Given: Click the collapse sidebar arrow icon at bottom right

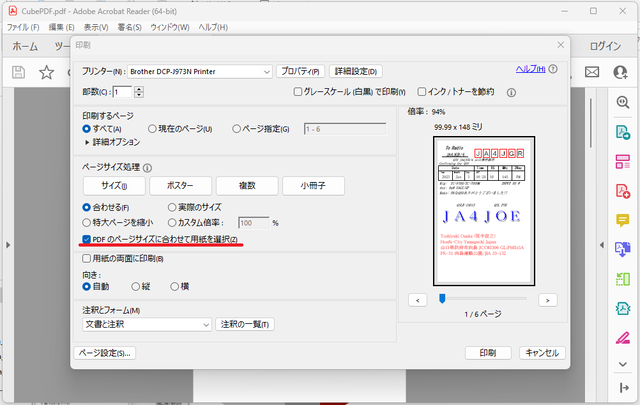Looking at the screenshot, I should pos(624,387).
